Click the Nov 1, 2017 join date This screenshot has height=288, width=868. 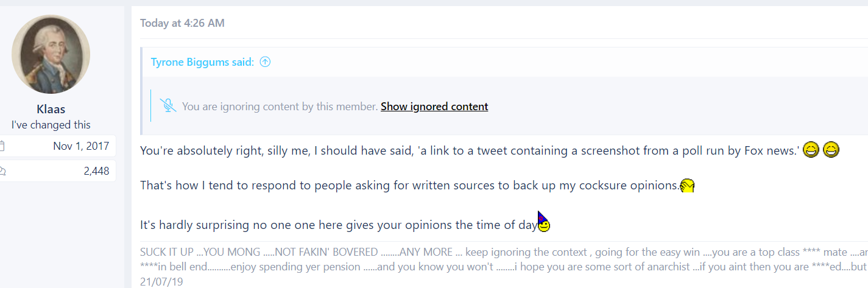81,146
